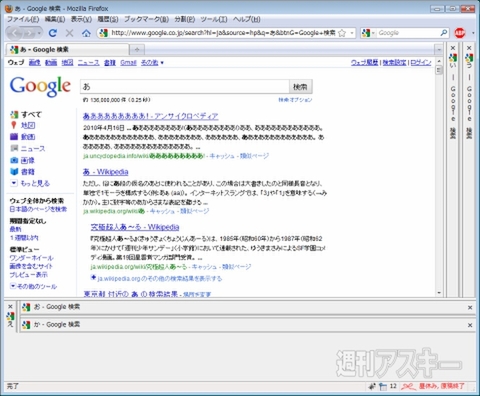Click the 画像 link in top navigation
The width and height of the screenshot is (480, 396).
[x=35, y=62]
